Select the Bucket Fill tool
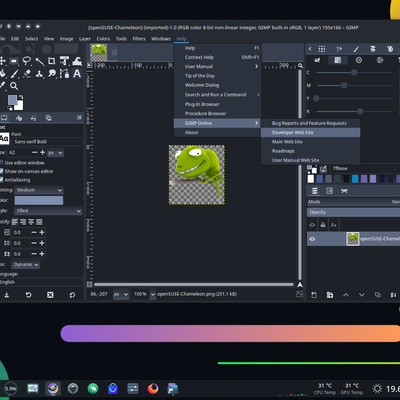400x400 pixels. click(x=2, y=73)
